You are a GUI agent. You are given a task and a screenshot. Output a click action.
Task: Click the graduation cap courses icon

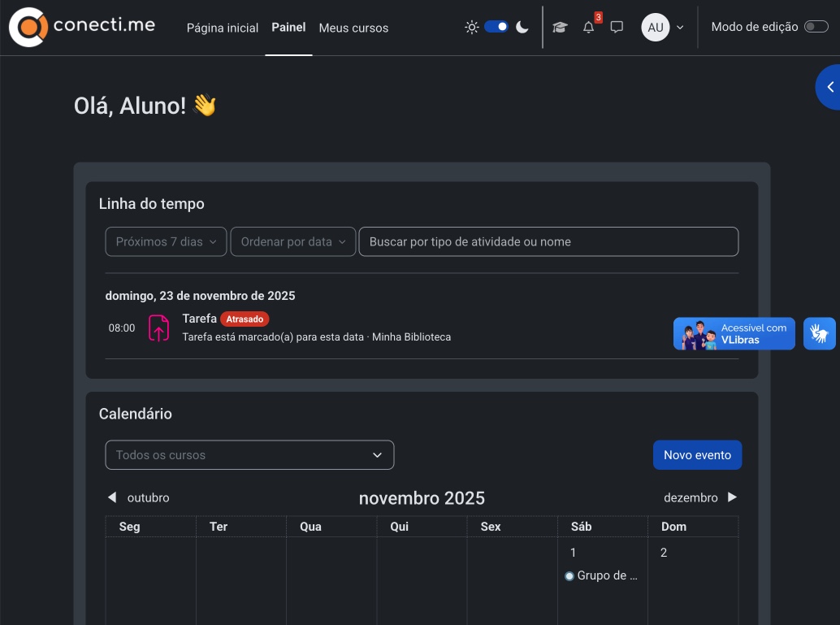click(560, 27)
